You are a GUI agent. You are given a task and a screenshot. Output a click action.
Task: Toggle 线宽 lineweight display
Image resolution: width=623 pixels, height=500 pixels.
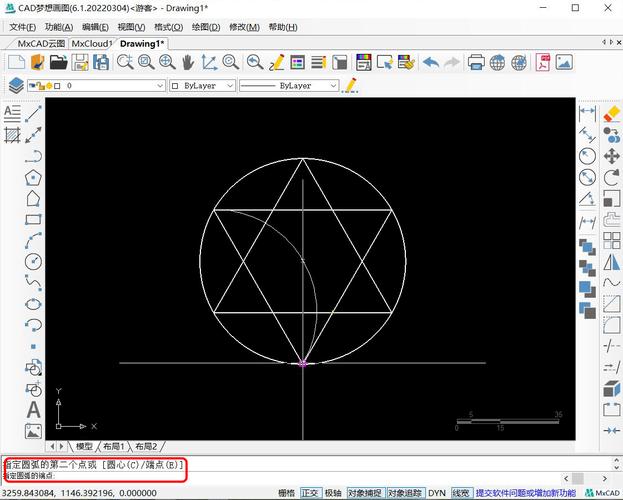click(460, 493)
